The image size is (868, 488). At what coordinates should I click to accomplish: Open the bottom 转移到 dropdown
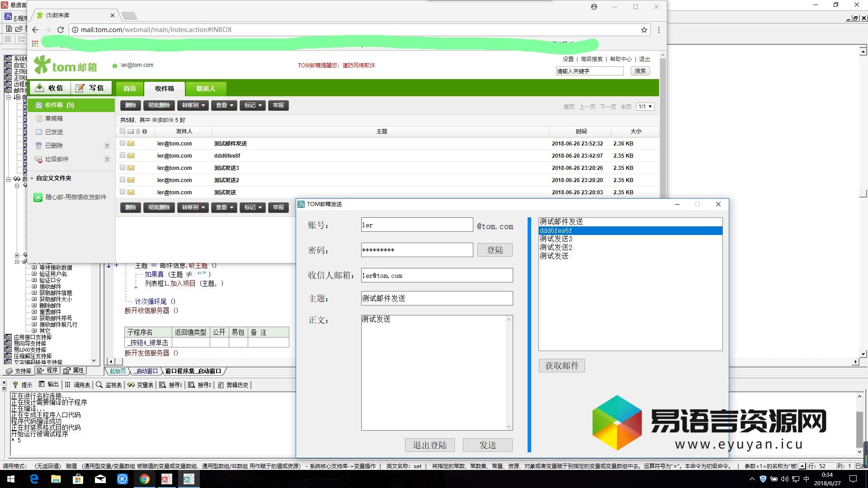[193, 207]
